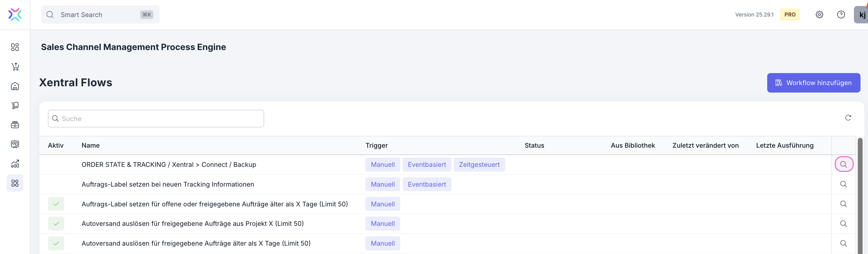Viewport: 868px width, 254px height.
Task: Click the help question mark icon
Action: [841, 14]
